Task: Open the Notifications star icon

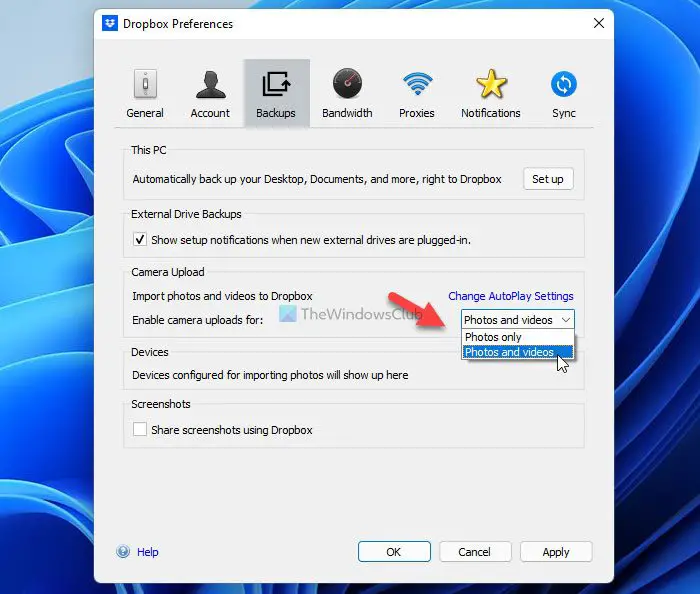Action: coord(491,84)
